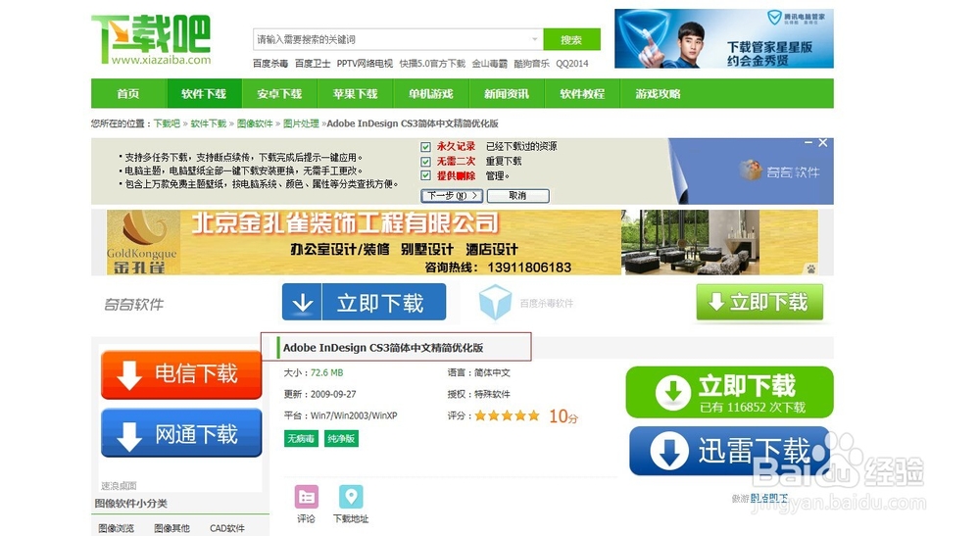Open the CAD软件 subcategory

227,528
